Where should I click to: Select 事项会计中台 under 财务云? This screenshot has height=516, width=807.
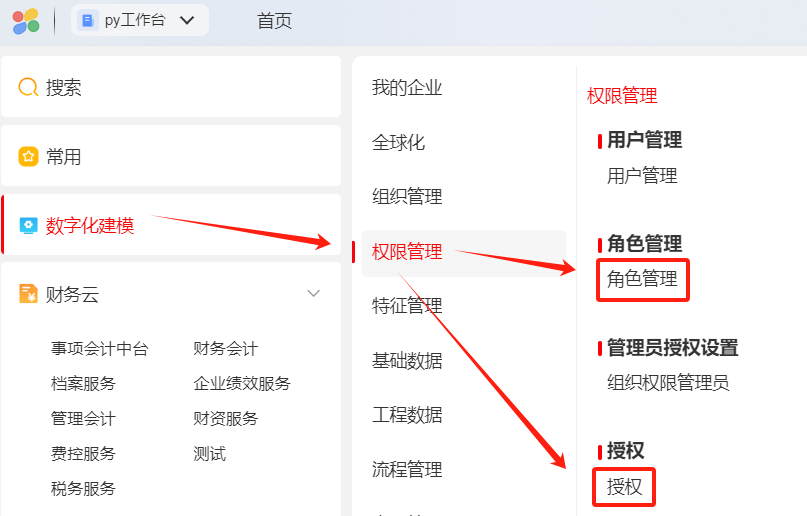99,349
